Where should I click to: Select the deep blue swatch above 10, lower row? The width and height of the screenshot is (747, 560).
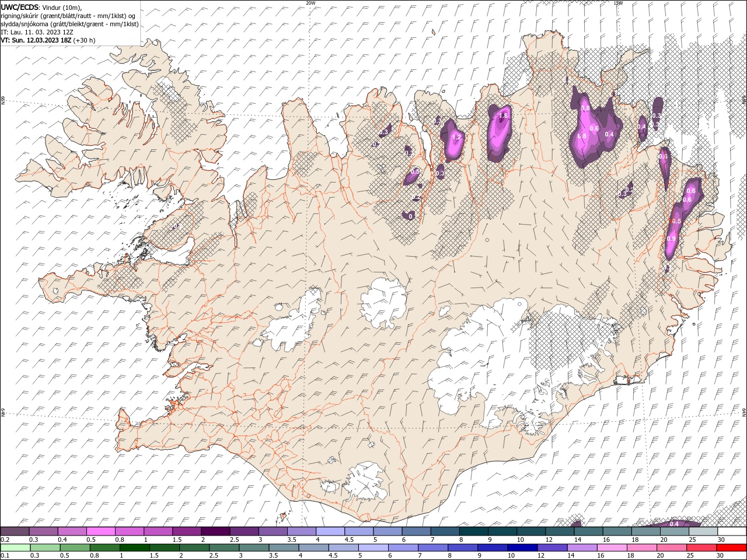523,548
